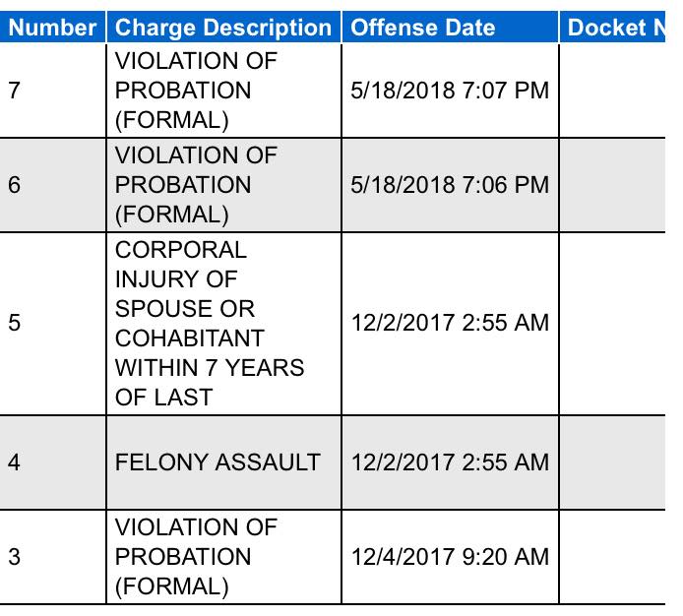Select the 5/18/2018 7:07 PM offense date
Viewport: 683px width, 616px height.
(449, 91)
